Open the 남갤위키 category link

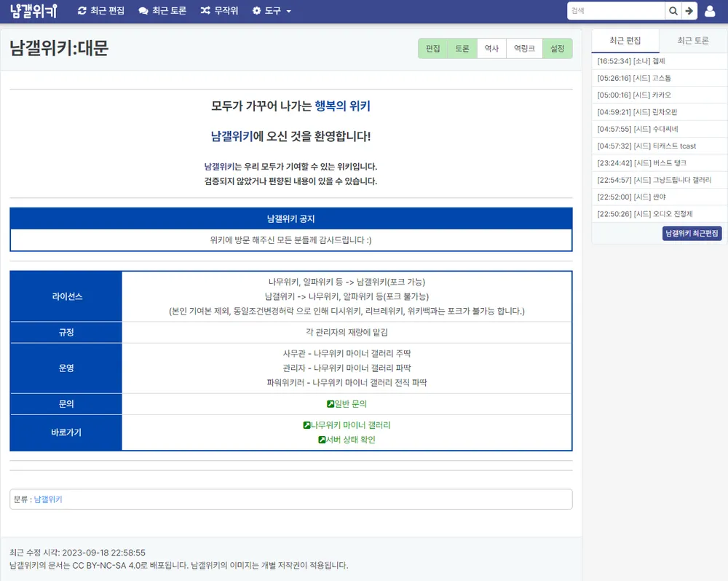tap(48, 499)
